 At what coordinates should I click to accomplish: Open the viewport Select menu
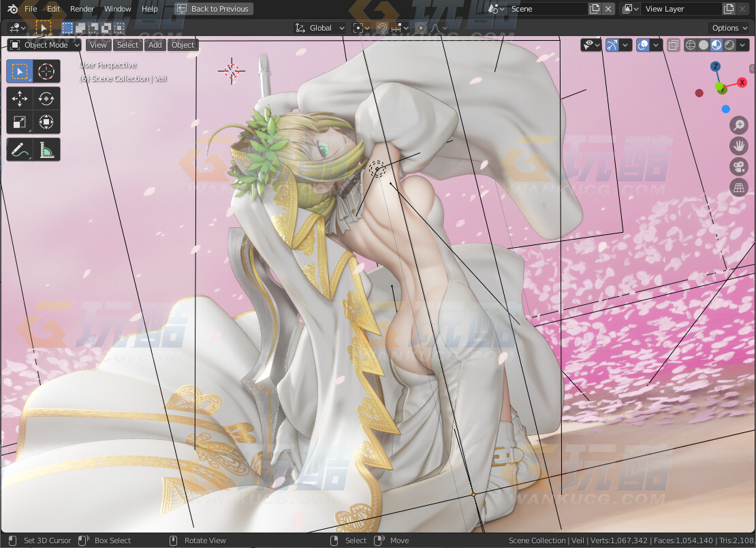pos(128,45)
